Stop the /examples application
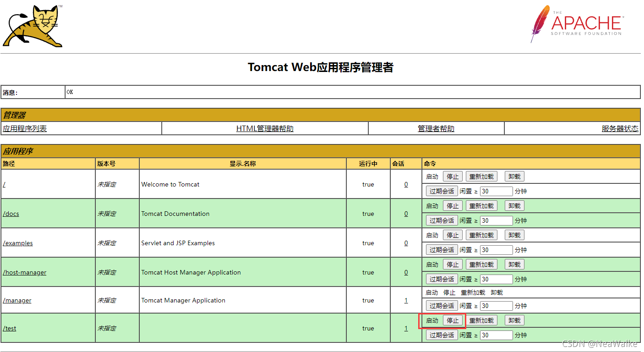Viewport: 644px width, 352px height. tap(453, 235)
